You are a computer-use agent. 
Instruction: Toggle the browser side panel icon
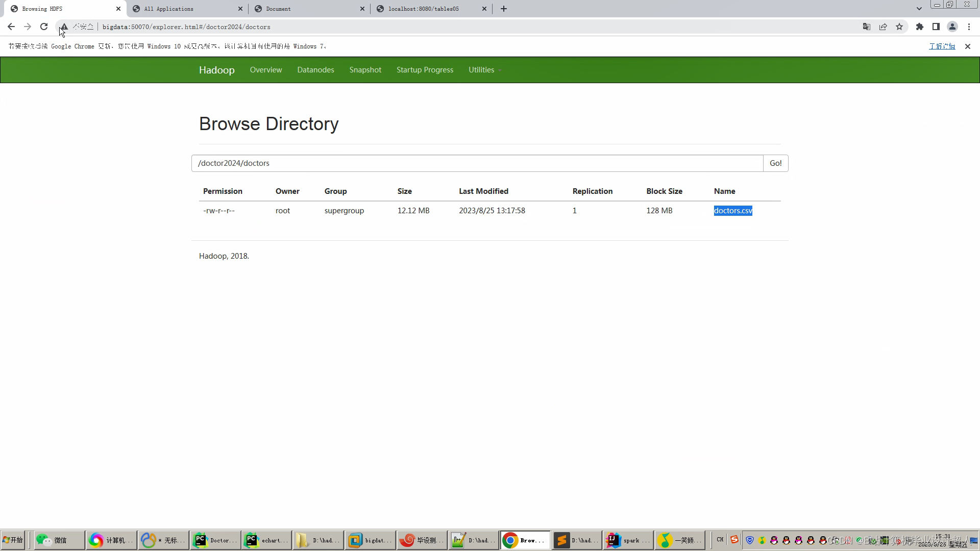pyautogui.click(x=936, y=27)
